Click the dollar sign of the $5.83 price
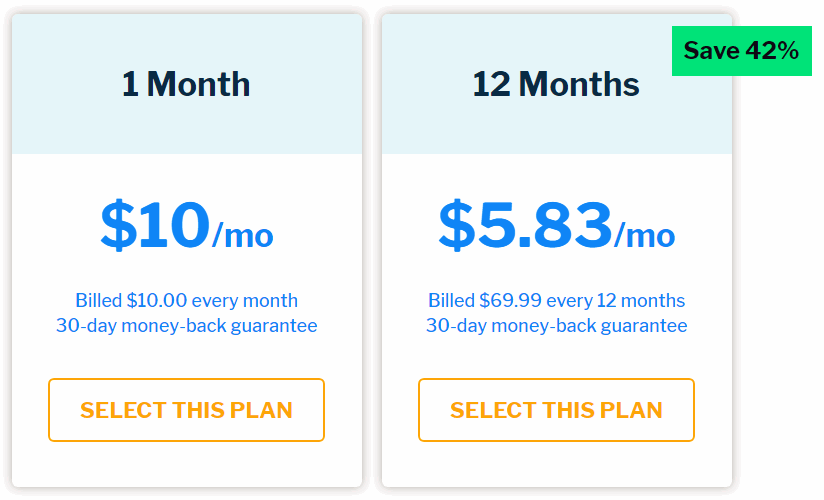This screenshot has width=824, height=500. tap(457, 225)
